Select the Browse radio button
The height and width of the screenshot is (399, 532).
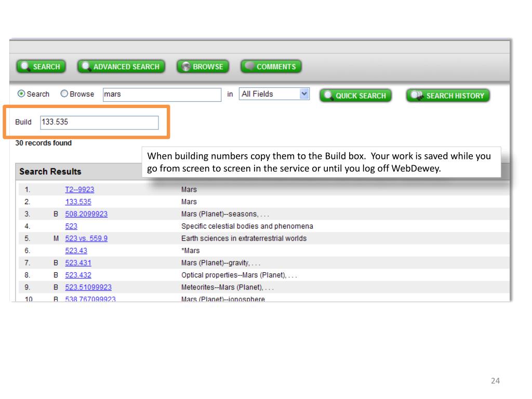click(x=64, y=94)
